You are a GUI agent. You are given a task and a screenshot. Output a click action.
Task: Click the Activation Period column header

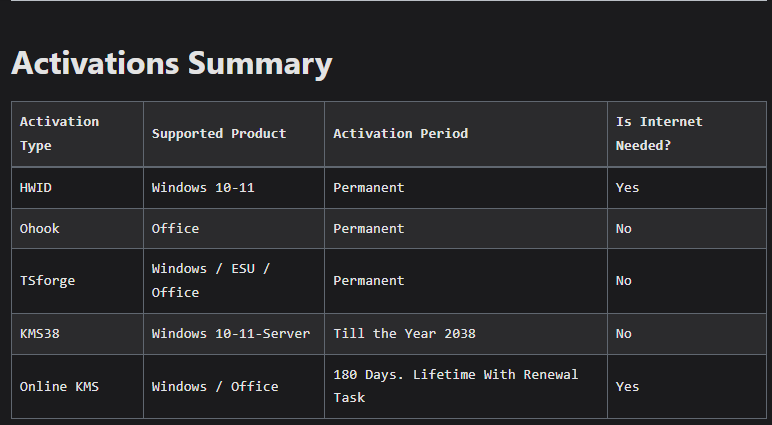click(x=400, y=133)
